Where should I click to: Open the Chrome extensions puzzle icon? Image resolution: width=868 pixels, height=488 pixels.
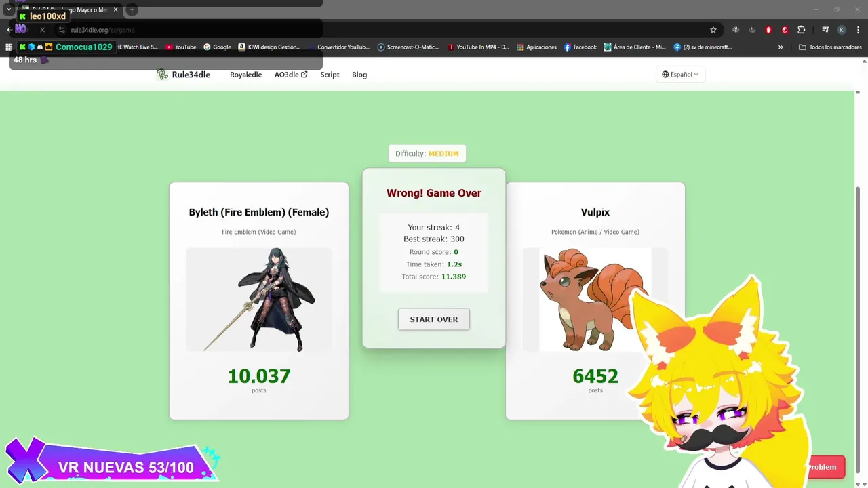801,30
